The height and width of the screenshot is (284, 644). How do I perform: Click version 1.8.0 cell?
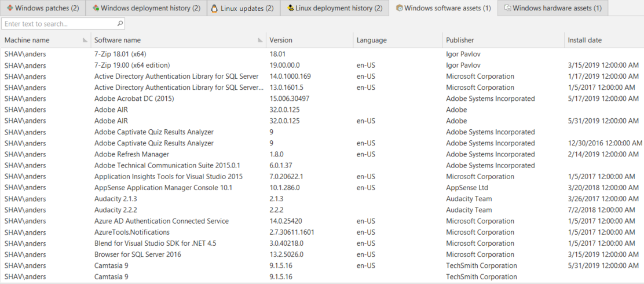276,154
